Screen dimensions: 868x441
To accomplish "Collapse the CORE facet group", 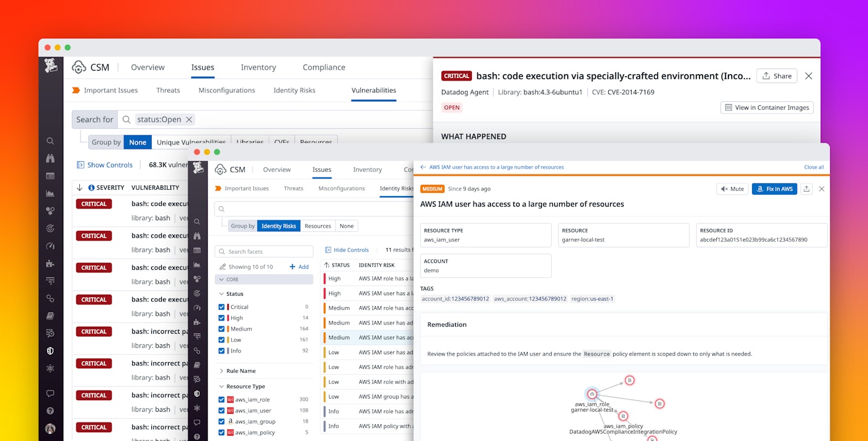I will point(221,280).
